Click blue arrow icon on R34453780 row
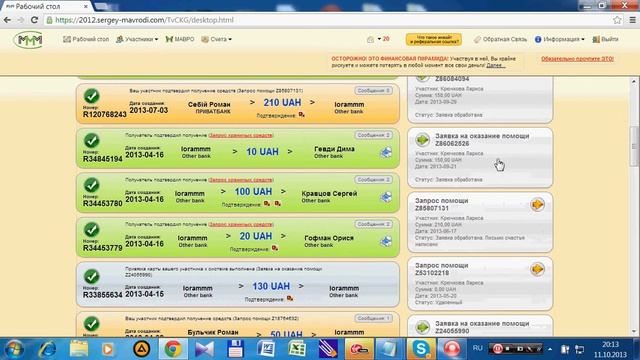This screenshot has height=360, width=640. coord(385,197)
